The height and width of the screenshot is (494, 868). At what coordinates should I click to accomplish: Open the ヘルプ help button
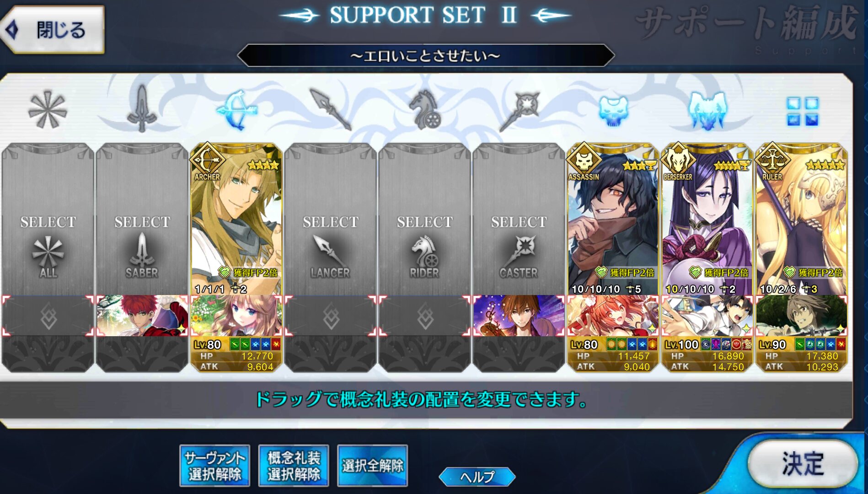click(x=477, y=477)
